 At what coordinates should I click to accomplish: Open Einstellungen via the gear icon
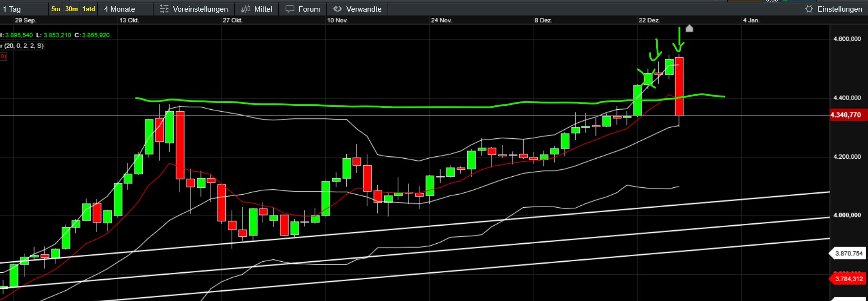[x=809, y=9]
